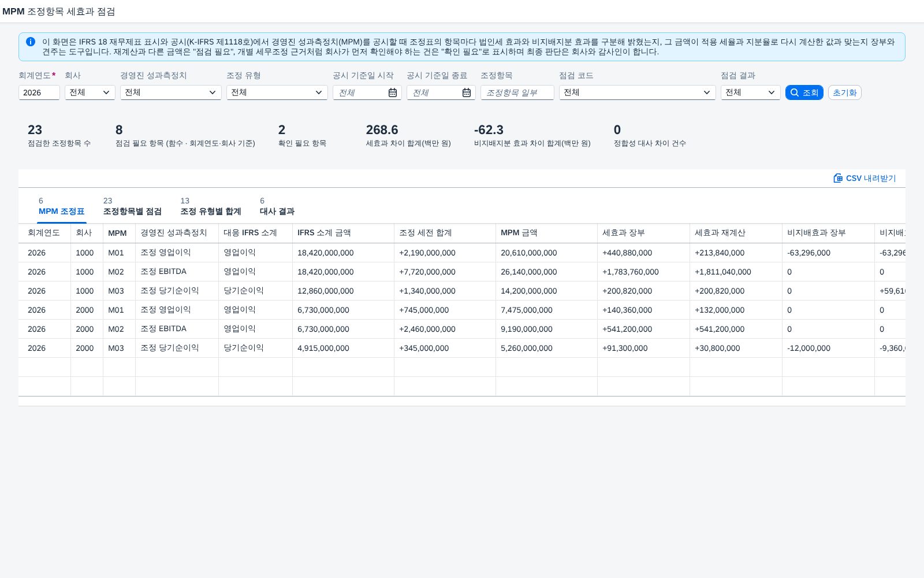Viewport: 924px width, 578px height.
Task: Focus the 회계연도 input field
Action: 39,92
